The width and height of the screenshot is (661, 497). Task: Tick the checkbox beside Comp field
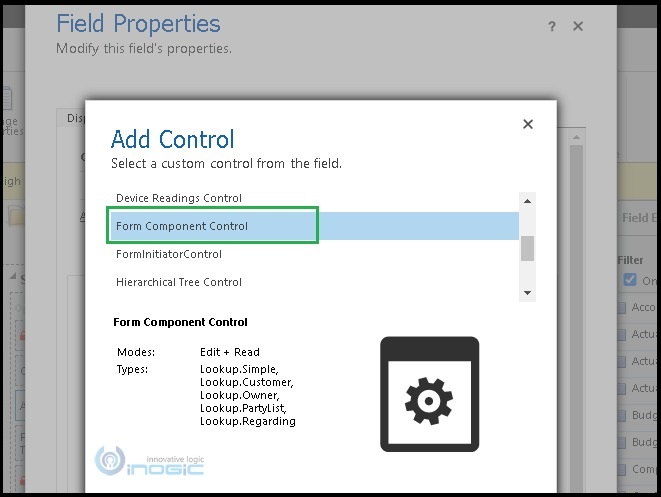[x=622, y=469]
